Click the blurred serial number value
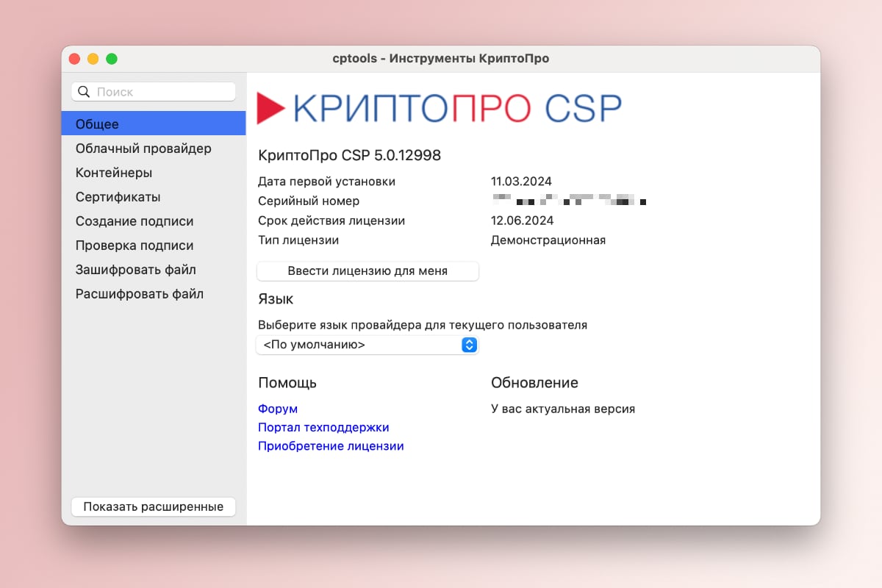Screen dimensions: 882x588 pyautogui.click(x=569, y=199)
